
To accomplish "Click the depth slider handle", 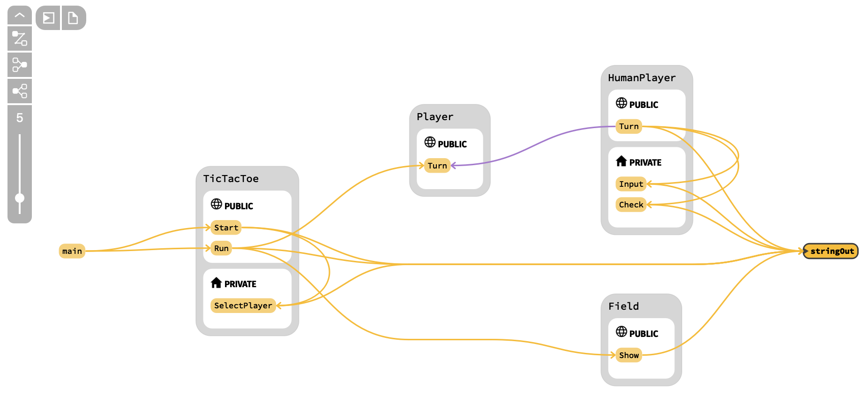I will coord(20,198).
